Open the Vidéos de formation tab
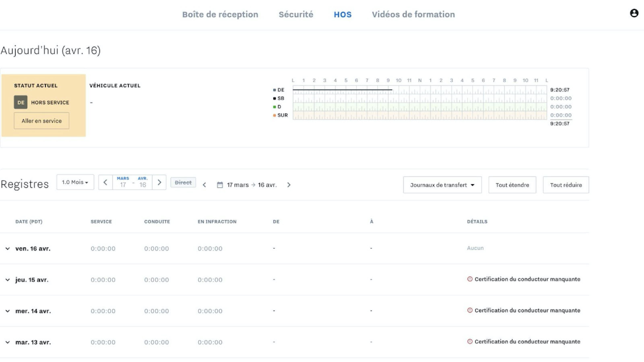The image size is (644, 362). point(413,14)
